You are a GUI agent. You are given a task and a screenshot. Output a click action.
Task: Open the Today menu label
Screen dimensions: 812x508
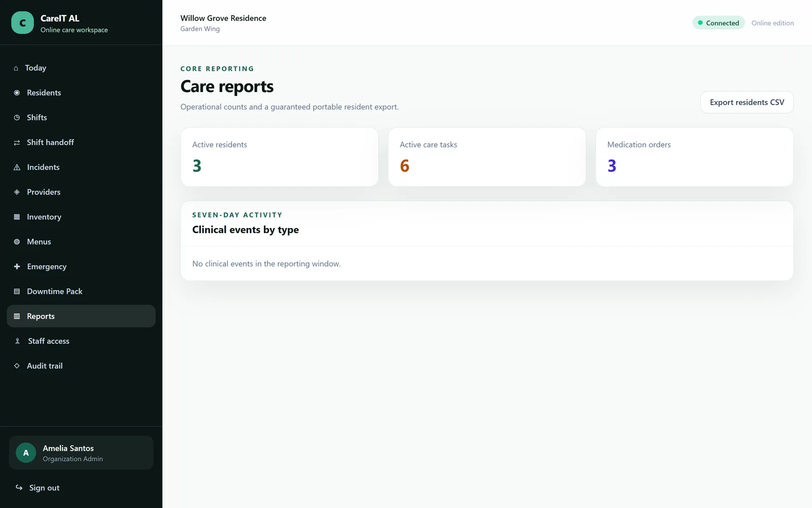click(36, 68)
